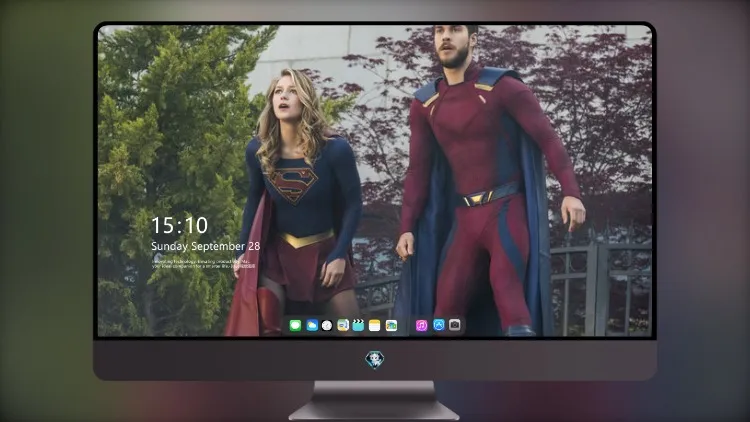The height and width of the screenshot is (422, 750).
Task: Open the yellow Notes app in the dock
Action: pyautogui.click(x=375, y=325)
